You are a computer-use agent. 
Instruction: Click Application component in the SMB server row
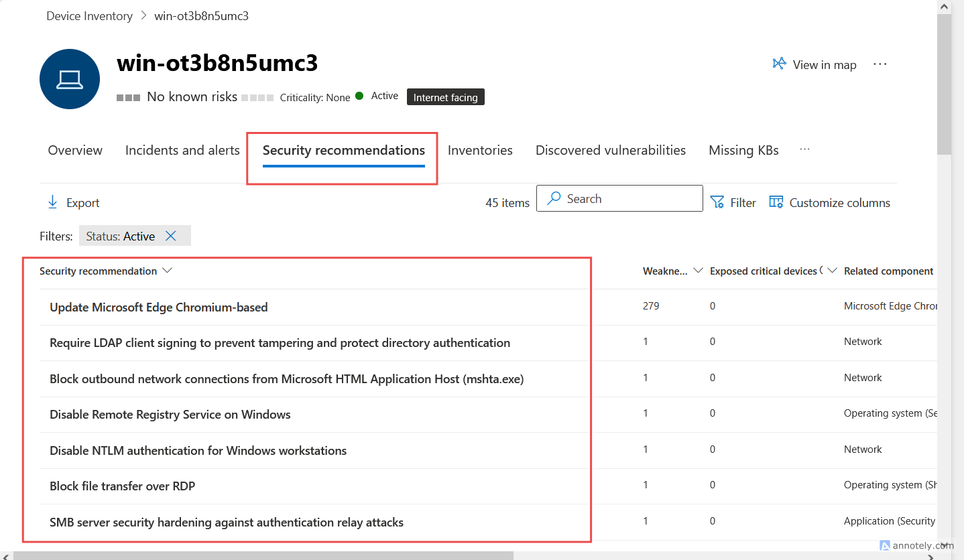(890, 521)
